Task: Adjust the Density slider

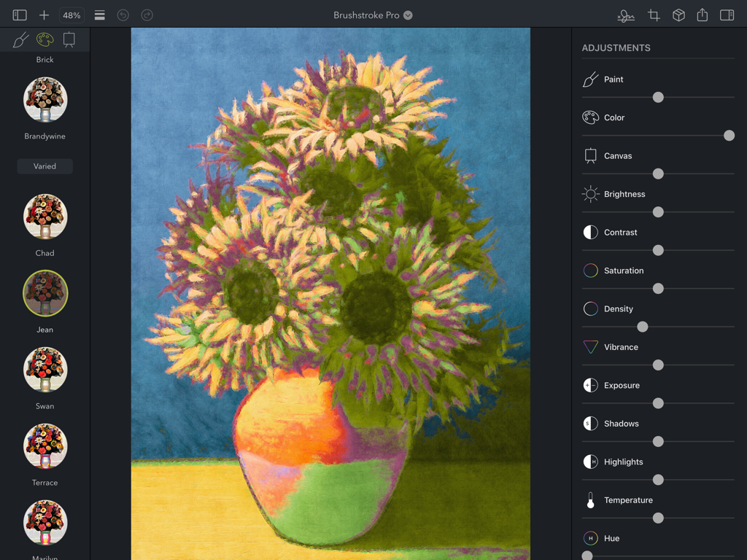Action: coord(643,327)
